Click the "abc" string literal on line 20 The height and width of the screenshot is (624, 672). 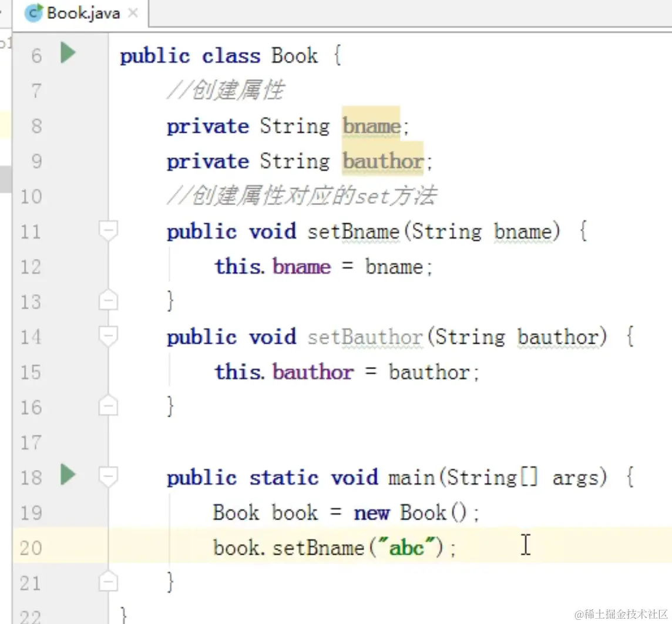[x=406, y=547]
